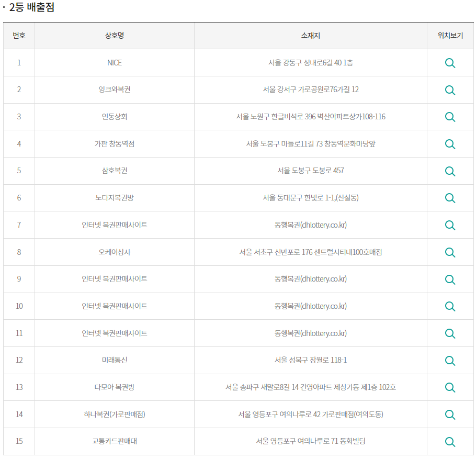Open location for 하나복권(가로판매점)
The image size is (476, 459).
(450, 415)
